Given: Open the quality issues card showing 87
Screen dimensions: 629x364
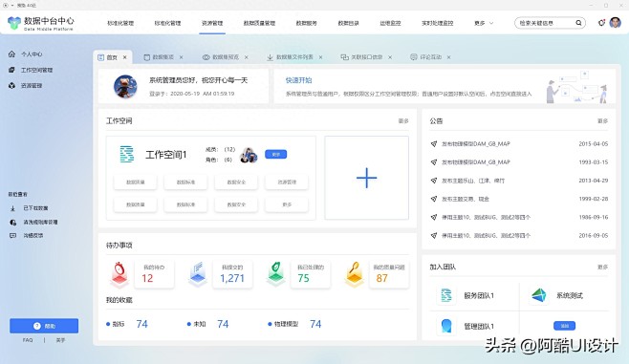Looking at the screenshot, I should (x=389, y=274).
